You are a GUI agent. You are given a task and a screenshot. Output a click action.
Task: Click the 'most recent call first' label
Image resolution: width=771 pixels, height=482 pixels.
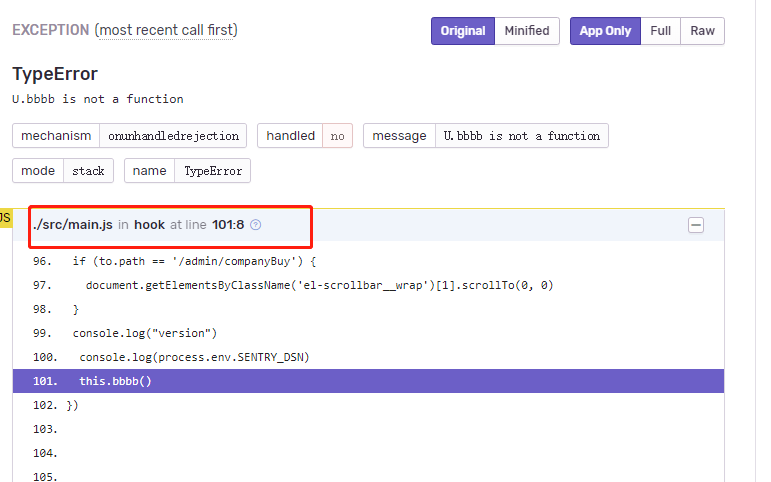tap(168, 30)
